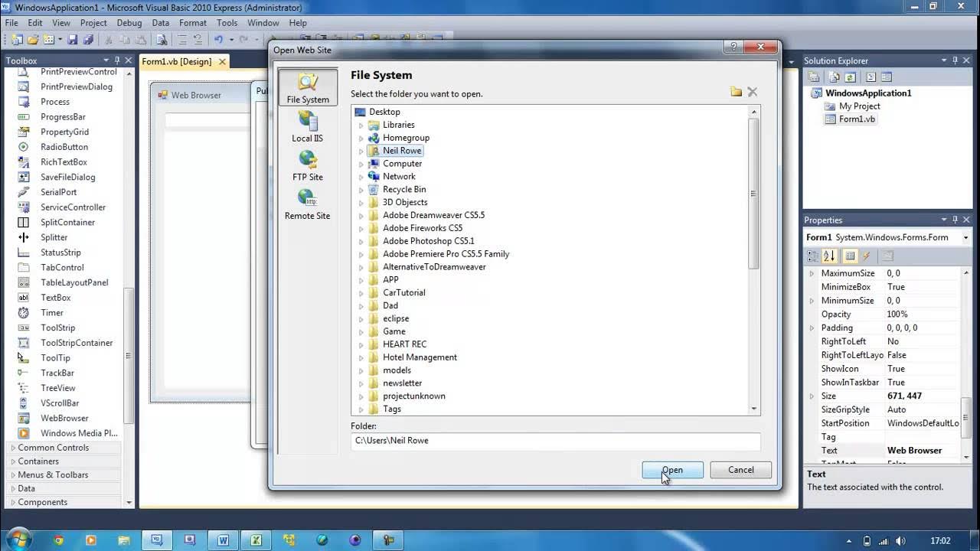Screen dimensions: 980x551
Task: Select Adobe Photoshop CS5.1 folder
Action: tap(429, 241)
